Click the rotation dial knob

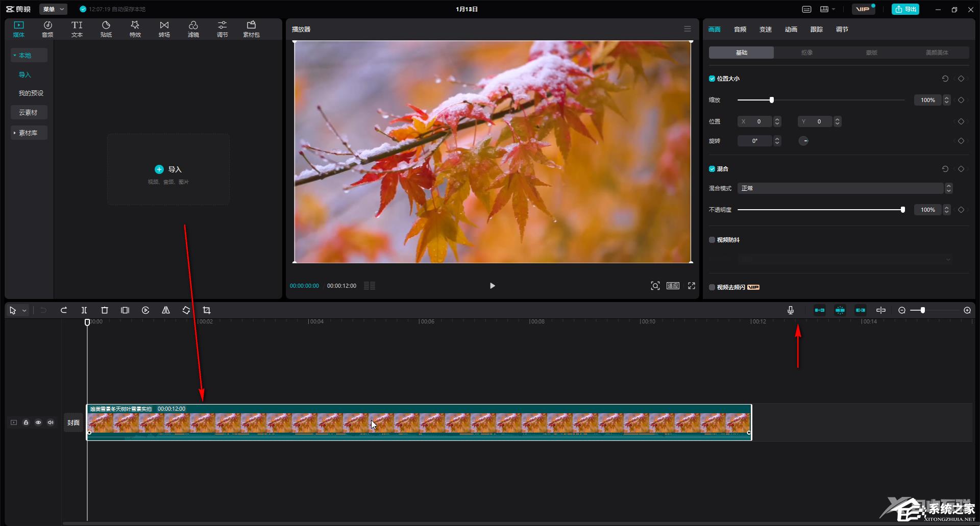pos(803,141)
